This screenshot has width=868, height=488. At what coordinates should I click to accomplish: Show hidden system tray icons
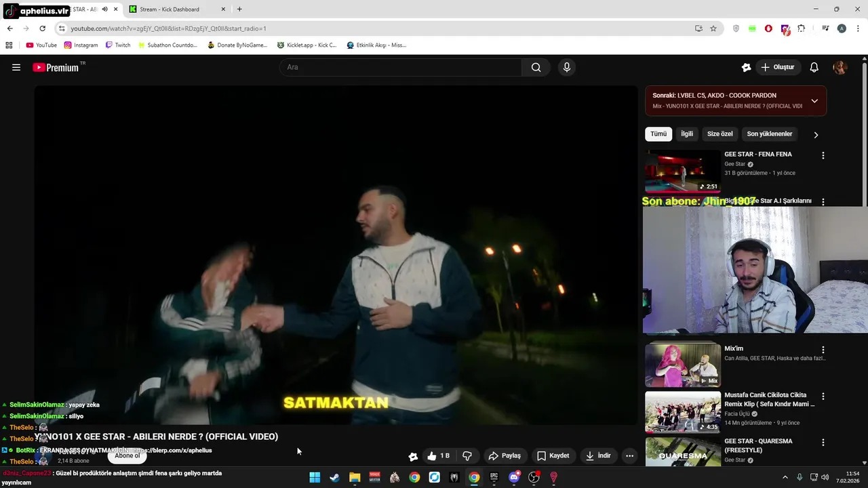[x=785, y=477]
